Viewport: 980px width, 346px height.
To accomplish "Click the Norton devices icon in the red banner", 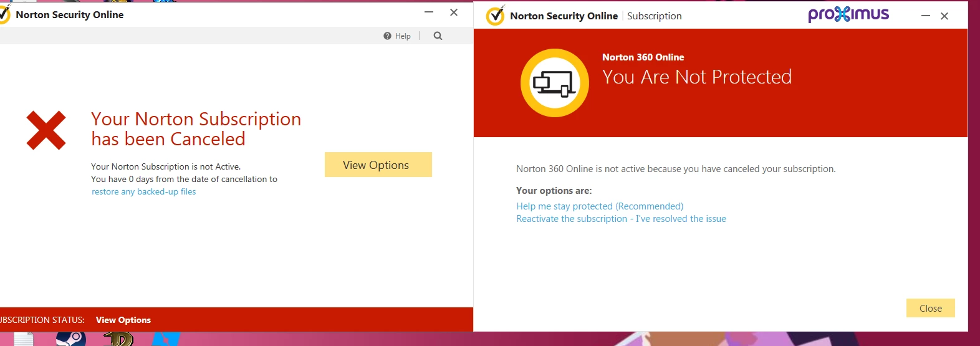I will (x=554, y=83).
